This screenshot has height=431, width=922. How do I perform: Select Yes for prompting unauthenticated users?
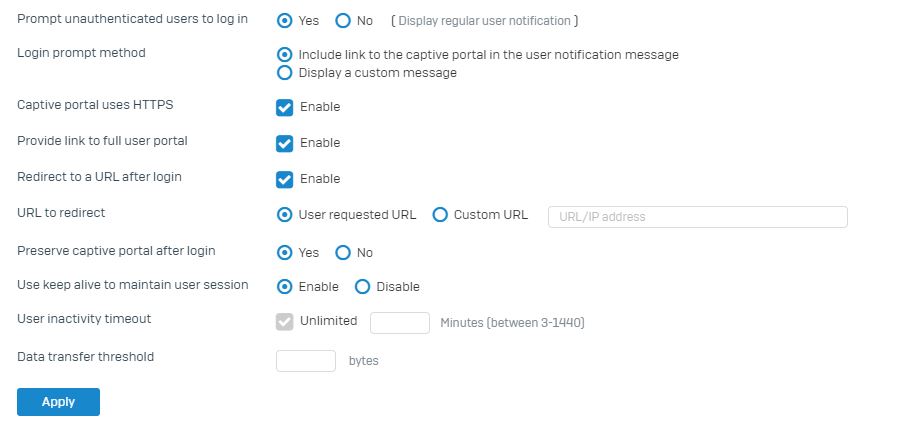pos(285,21)
